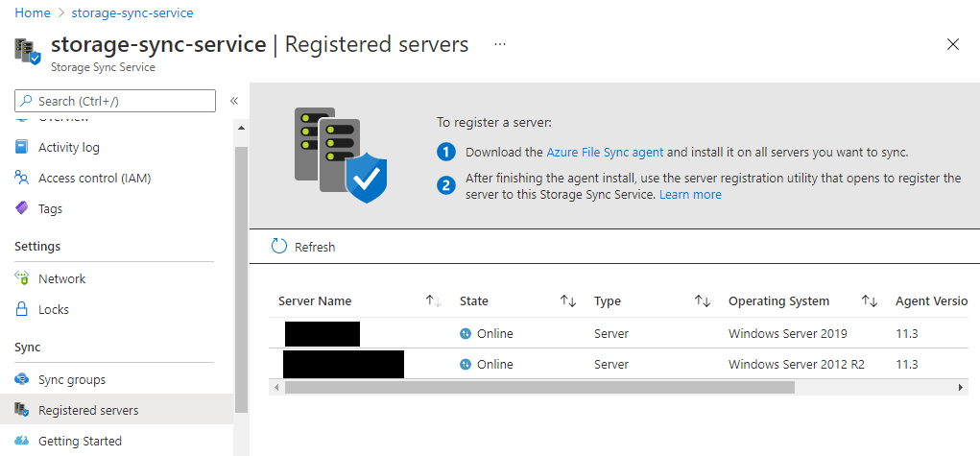Click the Access control (IAM) icon
Viewport: 980px width, 456px height.
22,179
